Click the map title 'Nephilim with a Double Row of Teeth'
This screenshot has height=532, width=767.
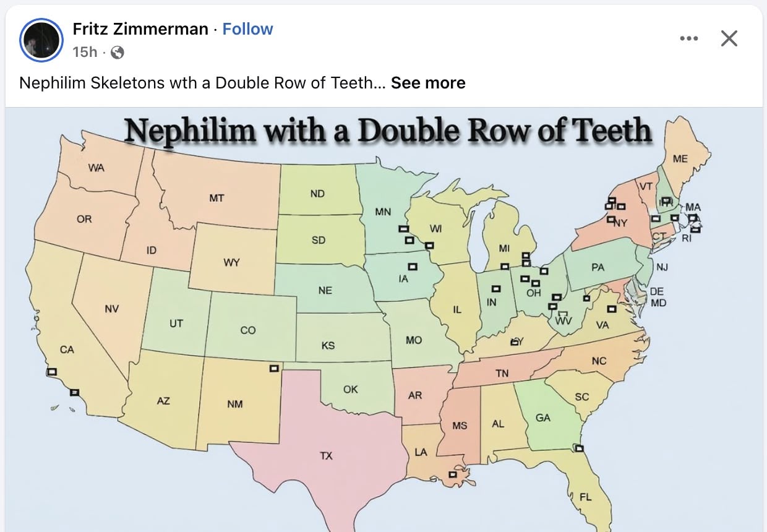387,131
